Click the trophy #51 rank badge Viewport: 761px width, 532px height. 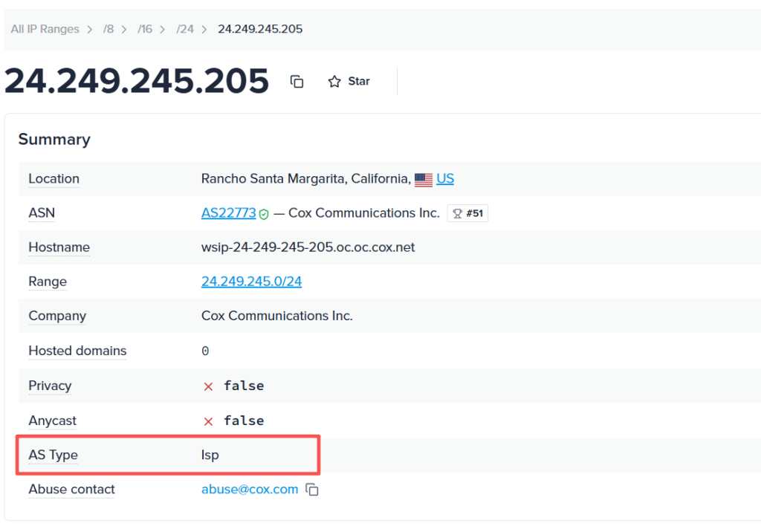(467, 213)
